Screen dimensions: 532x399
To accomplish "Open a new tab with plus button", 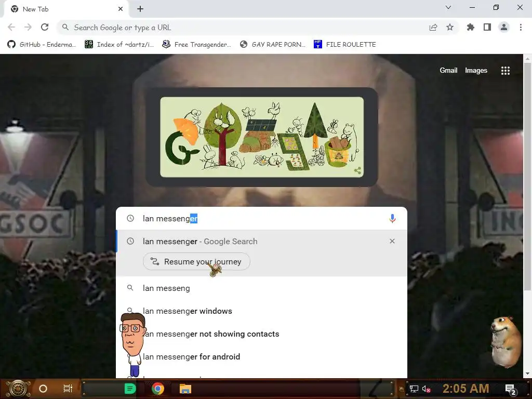I will pyautogui.click(x=140, y=9).
